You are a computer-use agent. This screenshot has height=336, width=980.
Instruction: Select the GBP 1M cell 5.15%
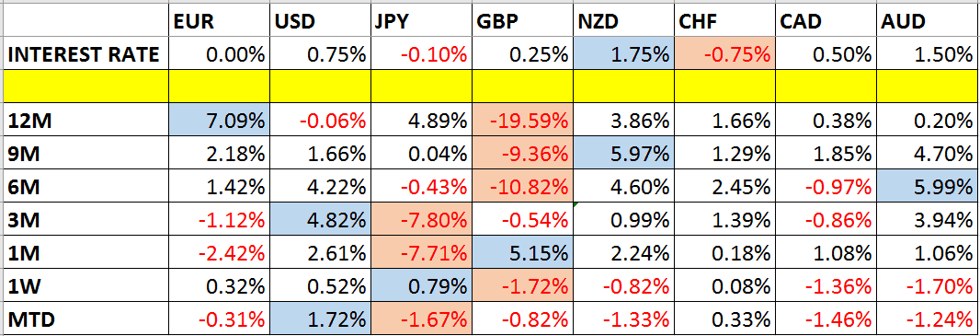pyautogui.click(x=522, y=253)
